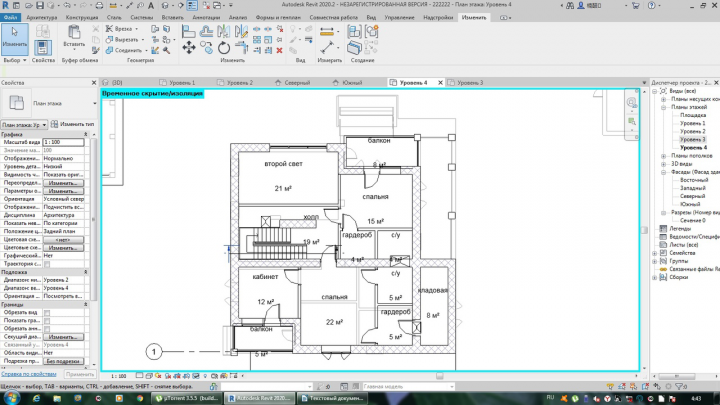Screen dimensions: 720x405
Task: Open the Properties palette button in ribbon
Action: (x=42, y=48)
